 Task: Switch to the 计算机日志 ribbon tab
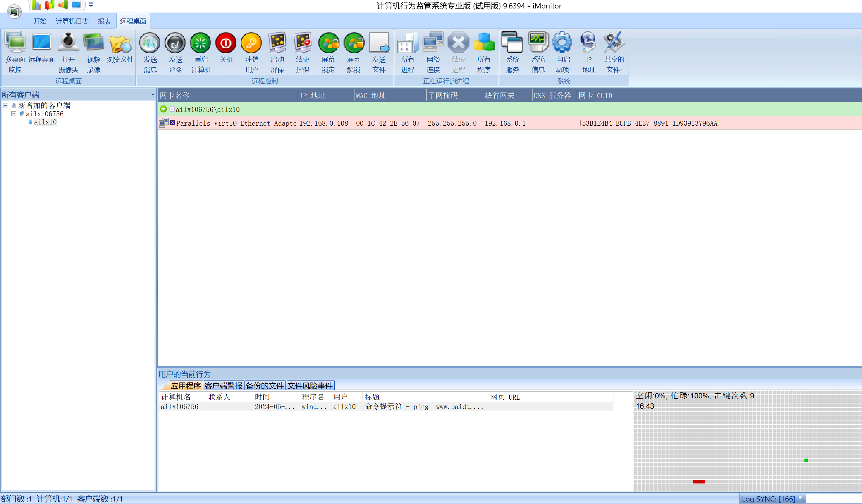[x=72, y=21]
